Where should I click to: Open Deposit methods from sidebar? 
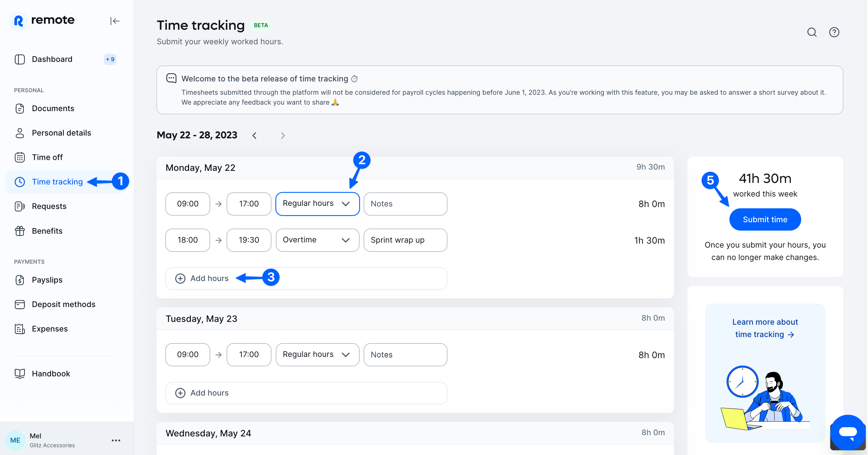coord(63,304)
